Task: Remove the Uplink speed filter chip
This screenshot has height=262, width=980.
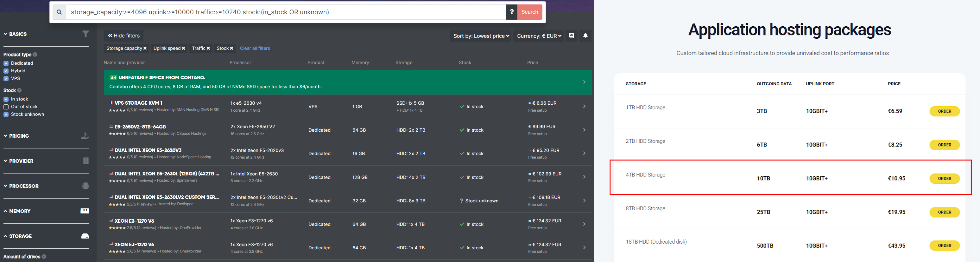Action: point(183,49)
